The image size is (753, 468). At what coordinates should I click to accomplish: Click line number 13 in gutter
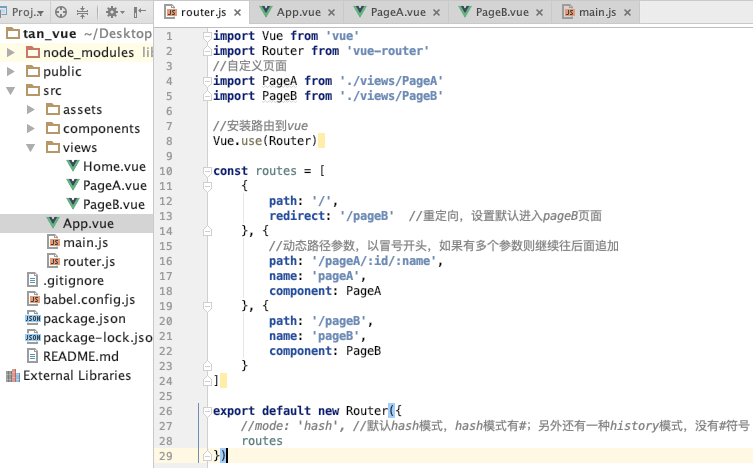coord(166,216)
